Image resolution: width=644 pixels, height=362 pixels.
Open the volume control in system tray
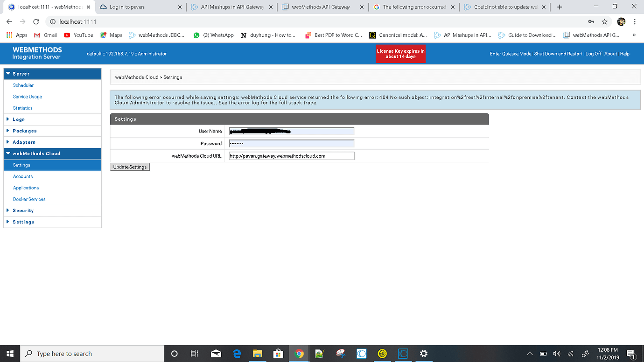pos(556,354)
